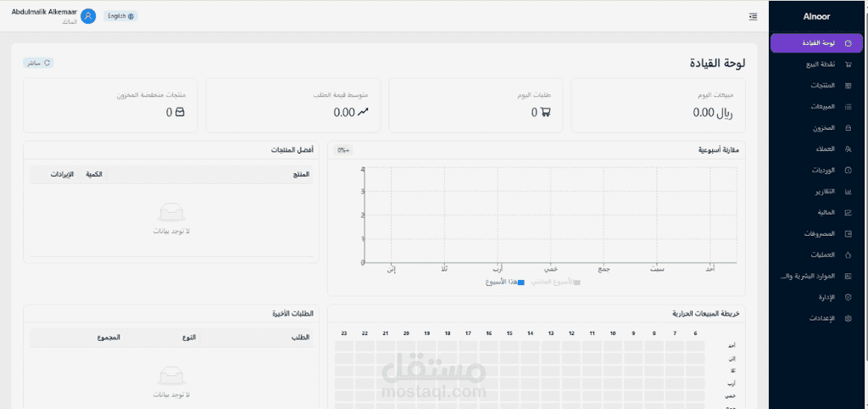Image resolution: width=868 pixels, height=409 pixels.
Task: Open الإعدادات from the sidebar
Action: click(816, 319)
